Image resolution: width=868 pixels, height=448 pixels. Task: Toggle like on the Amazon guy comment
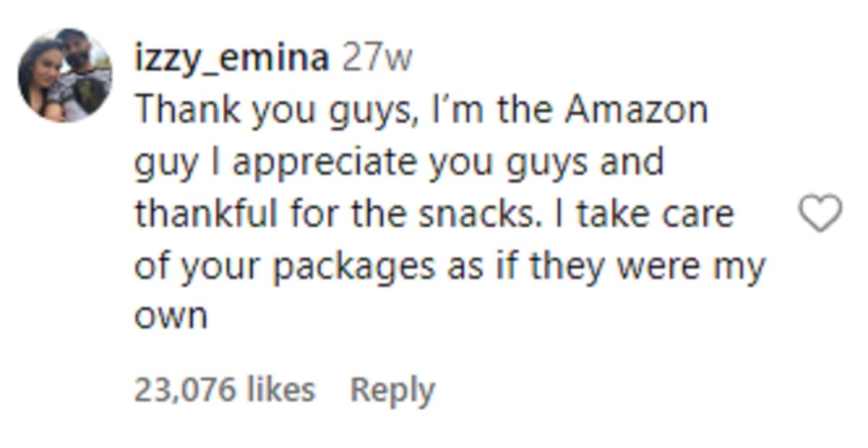(x=820, y=214)
